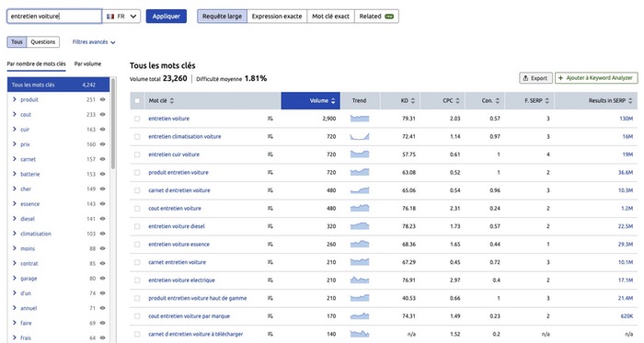Sort by CPC column arrows

tap(457, 101)
